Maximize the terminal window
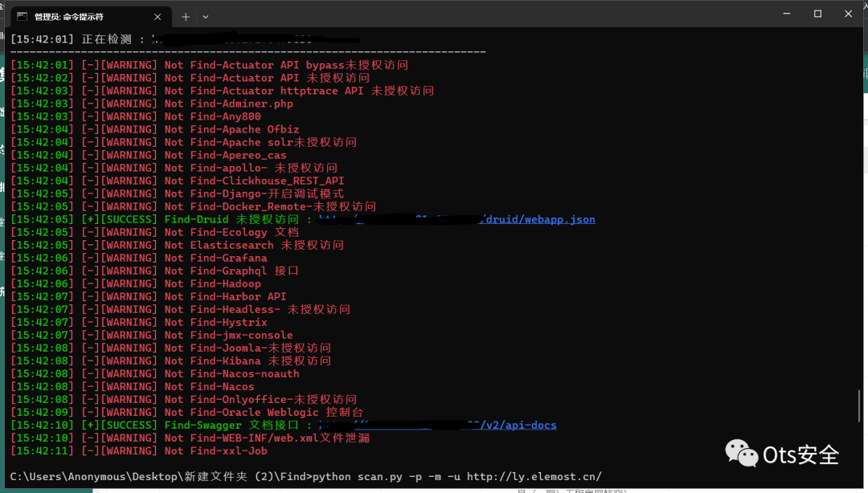This screenshot has height=493, width=868. coord(817,14)
